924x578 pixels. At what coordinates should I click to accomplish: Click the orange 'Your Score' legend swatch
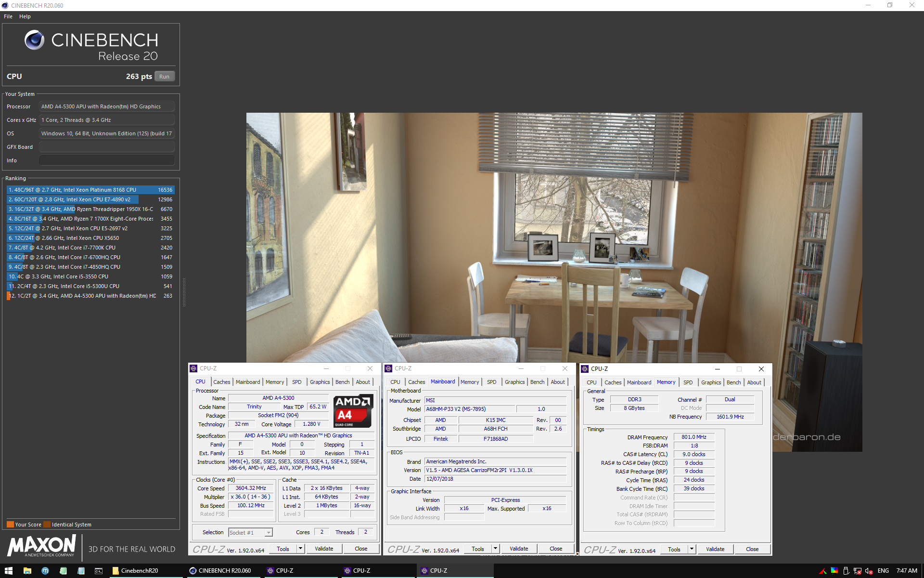pos(10,525)
